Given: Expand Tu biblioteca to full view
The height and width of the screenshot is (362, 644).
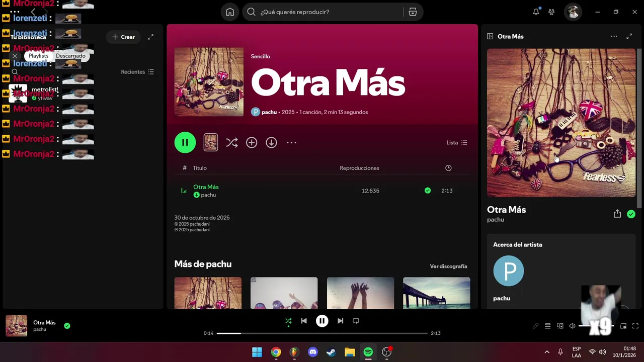Looking at the screenshot, I should [150, 37].
